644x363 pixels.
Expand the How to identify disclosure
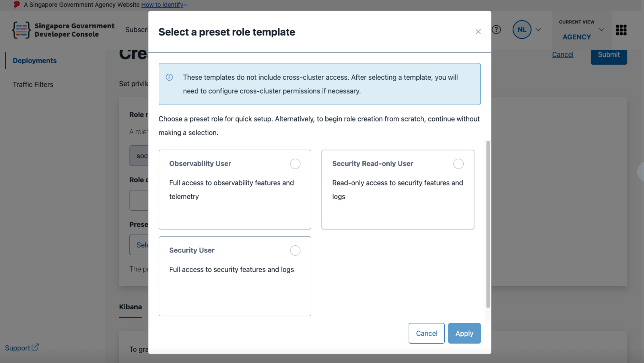[x=186, y=4]
